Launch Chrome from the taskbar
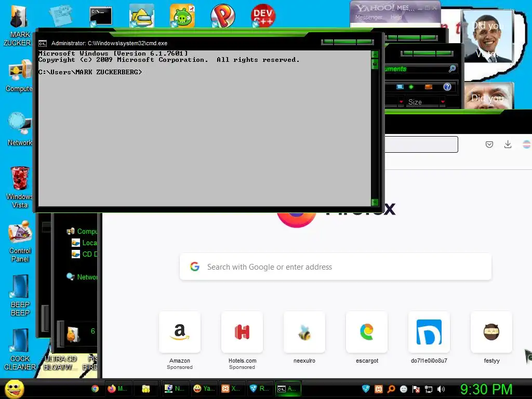This screenshot has height=399, width=532. pos(95,389)
